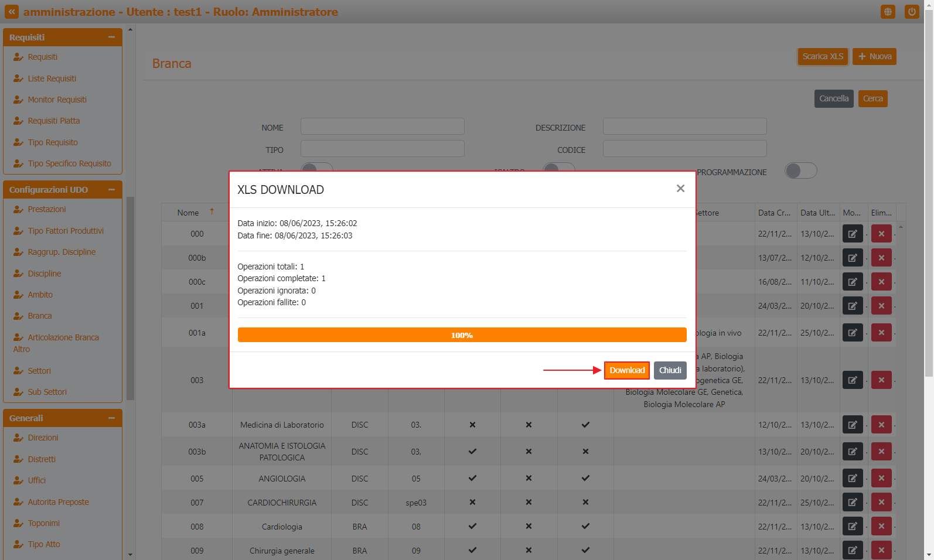Collapse the Configurazioni UDO section
This screenshot has width=934, height=560.
pos(111,190)
